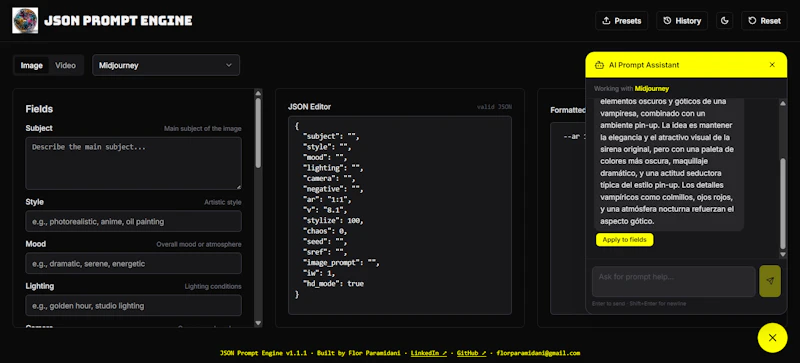Click the assistant chat scrollbar thumb

783,203
